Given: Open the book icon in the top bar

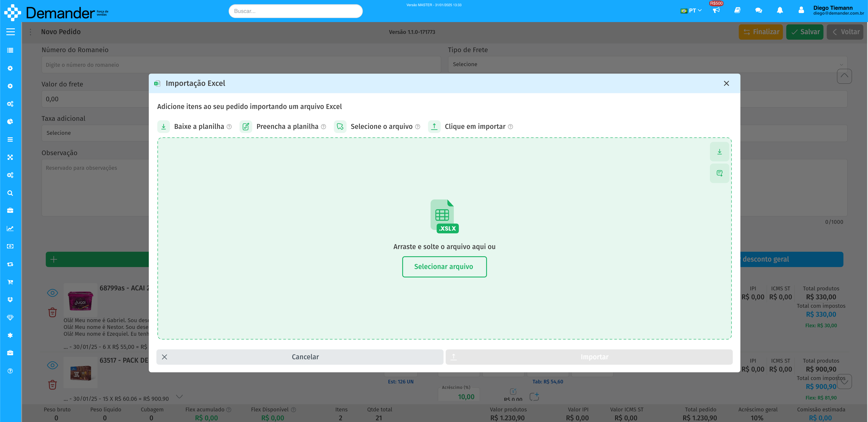Looking at the screenshot, I should point(737,10).
